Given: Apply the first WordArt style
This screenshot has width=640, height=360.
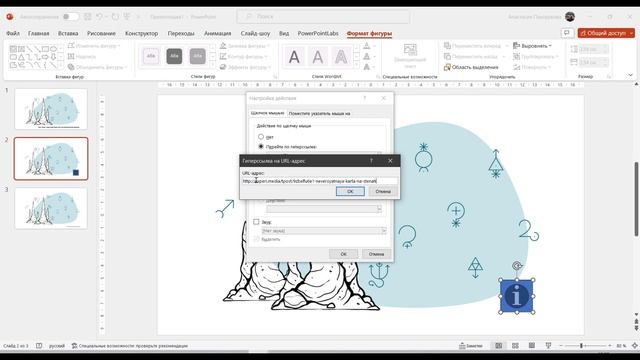Looking at the screenshot, I should [x=294, y=57].
